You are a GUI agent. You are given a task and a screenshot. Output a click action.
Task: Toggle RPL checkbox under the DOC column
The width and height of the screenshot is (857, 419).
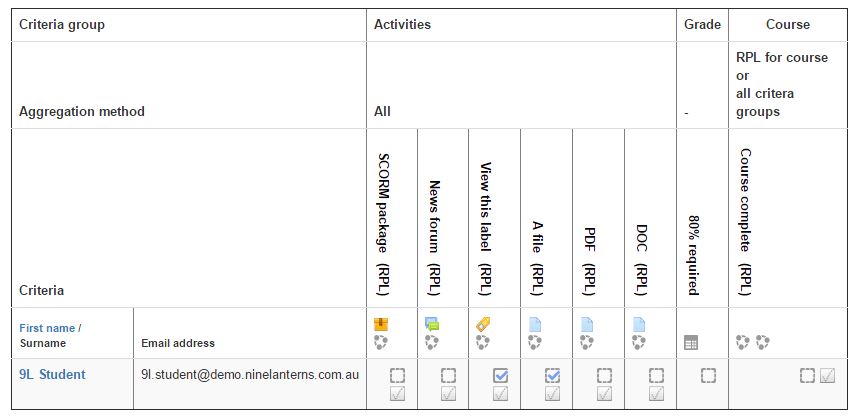pyautogui.click(x=656, y=394)
